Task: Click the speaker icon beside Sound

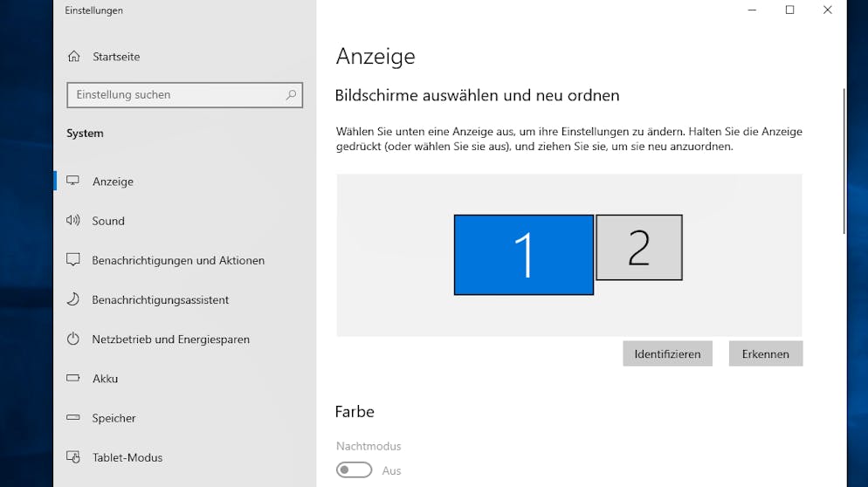Action: [73, 220]
